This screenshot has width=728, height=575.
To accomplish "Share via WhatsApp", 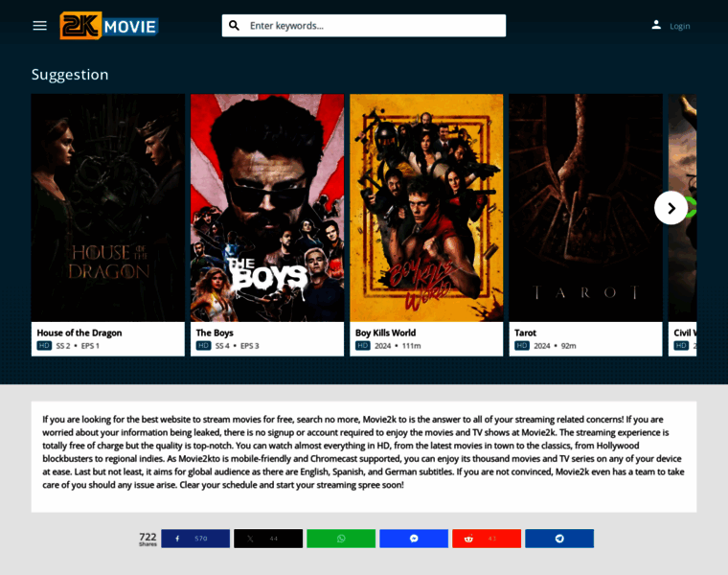I will [x=341, y=539].
